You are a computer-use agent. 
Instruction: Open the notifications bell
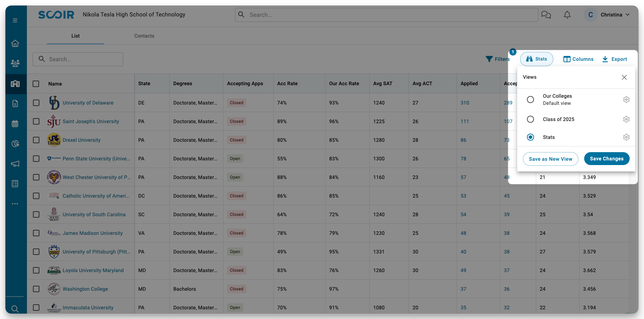(567, 15)
